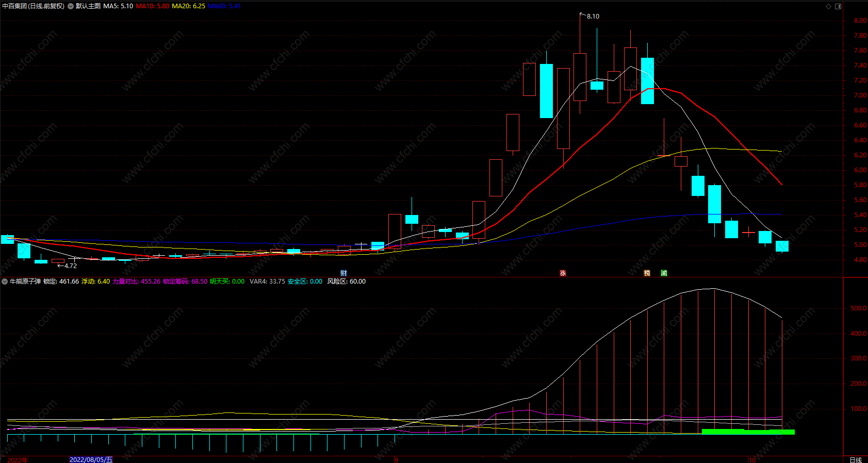868x463 pixels.
Task: Click the month 9 marker on time axis
Action: click(397, 460)
